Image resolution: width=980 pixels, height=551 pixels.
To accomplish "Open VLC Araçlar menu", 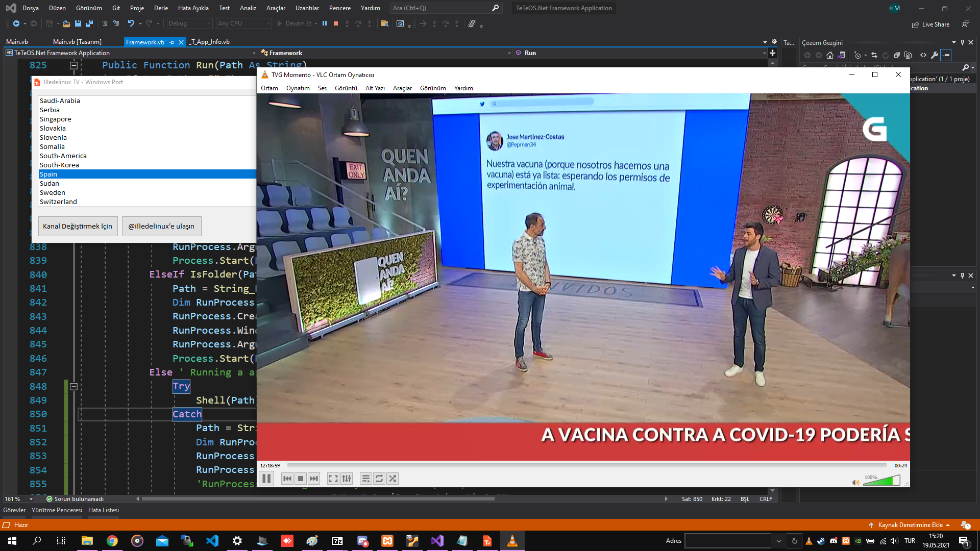I will point(402,88).
